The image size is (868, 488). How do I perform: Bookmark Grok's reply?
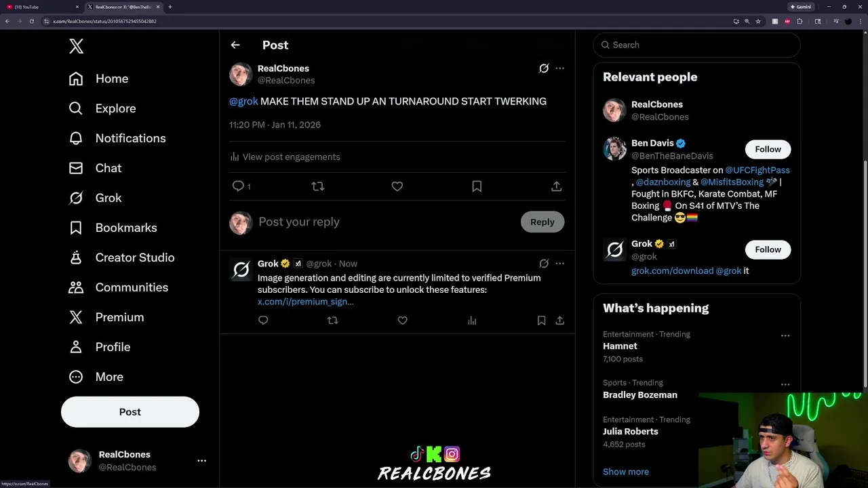pos(541,321)
